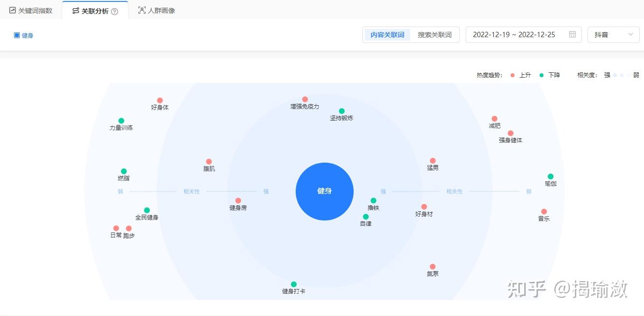Click the 好身体 keyword node

click(160, 101)
